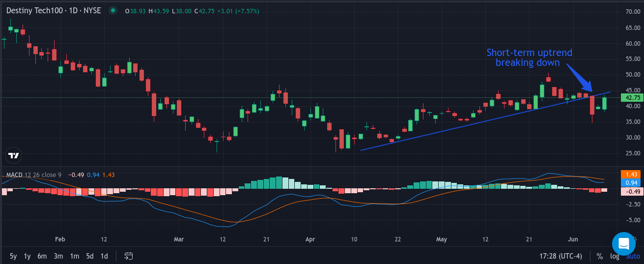644x264 pixels.
Task: Select the MACD 12 26 close 9 indicator label
Action: (x=34, y=175)
